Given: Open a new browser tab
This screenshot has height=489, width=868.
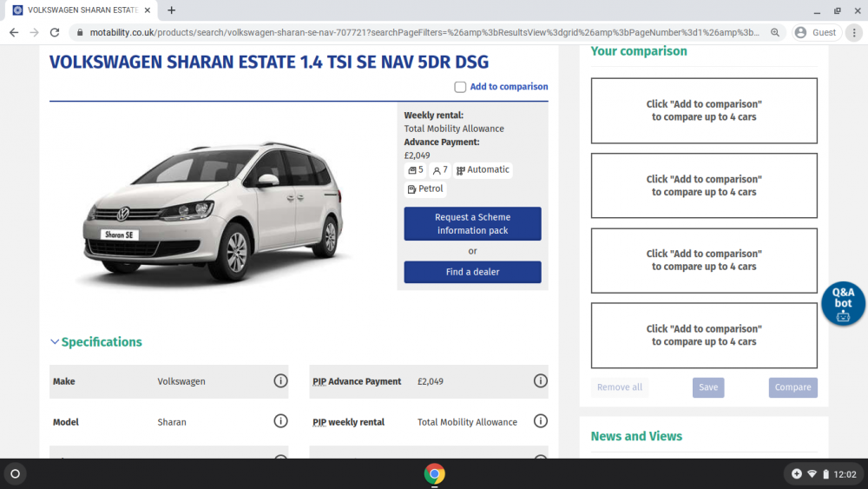Looking at the screenshot, I should pos(172,10).
